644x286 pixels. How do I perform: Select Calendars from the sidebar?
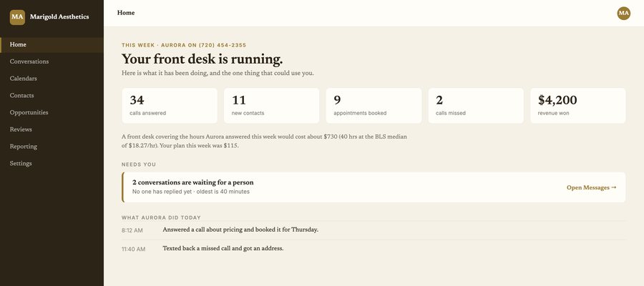pyautogui.click(x=52, y=79)
